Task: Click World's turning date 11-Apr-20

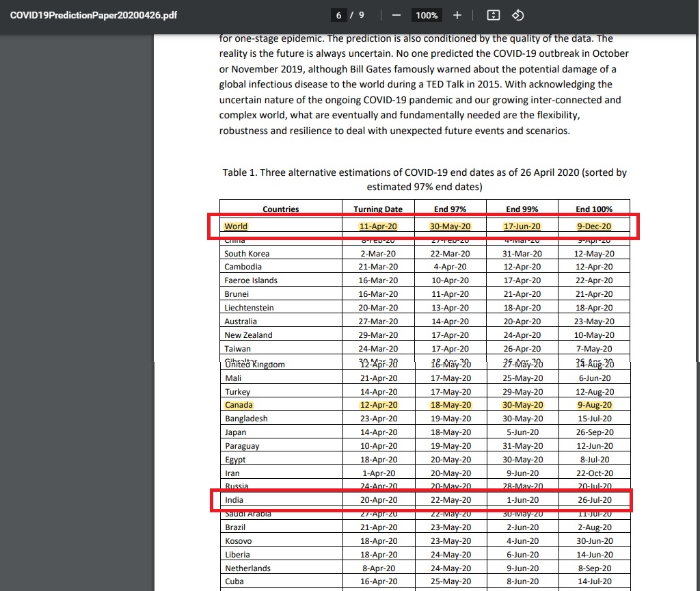Action: (378, 226)
